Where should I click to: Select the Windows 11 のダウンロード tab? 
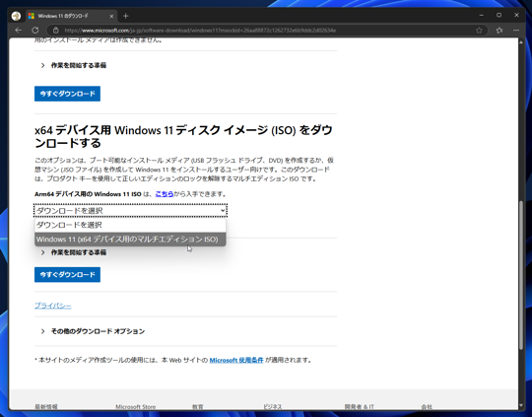(71, 16)
